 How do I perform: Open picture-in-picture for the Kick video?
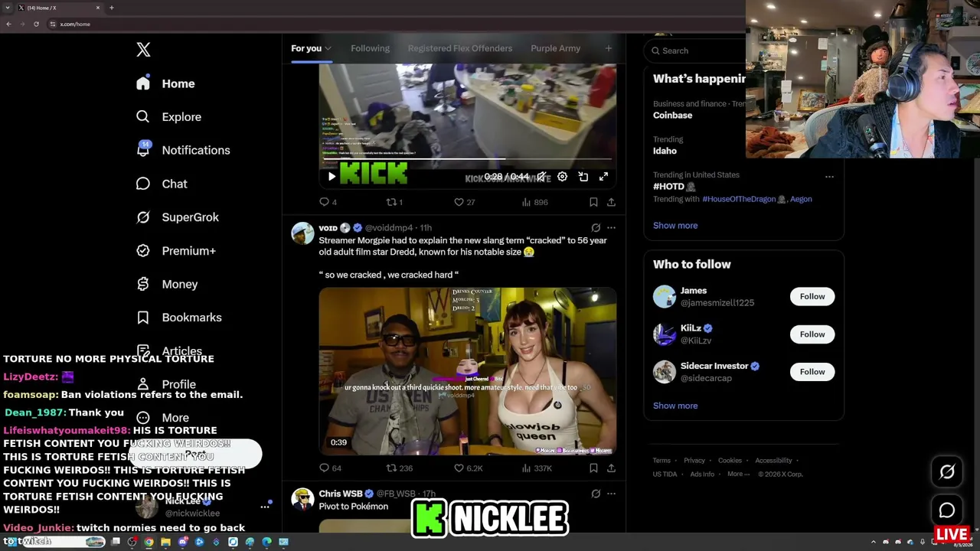583,177
